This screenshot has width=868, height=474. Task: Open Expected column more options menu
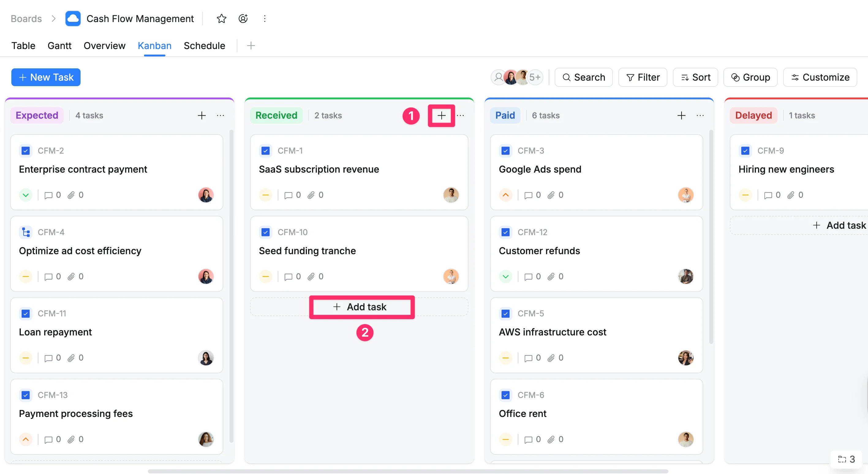[221, 115]
